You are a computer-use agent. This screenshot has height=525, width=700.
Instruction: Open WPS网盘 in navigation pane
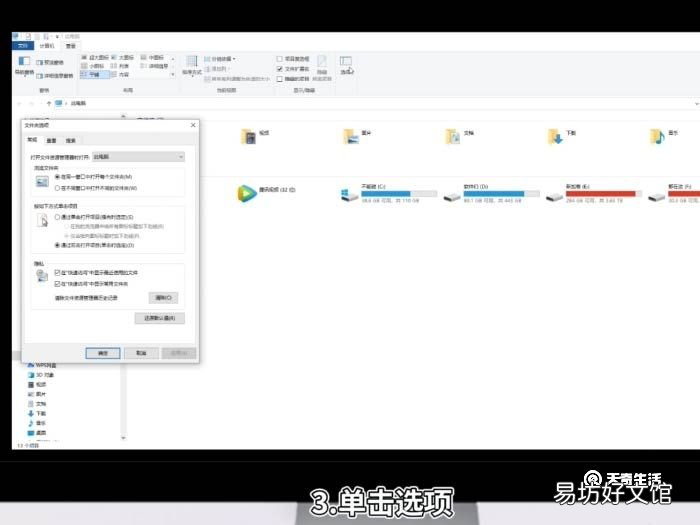point(42,365)
